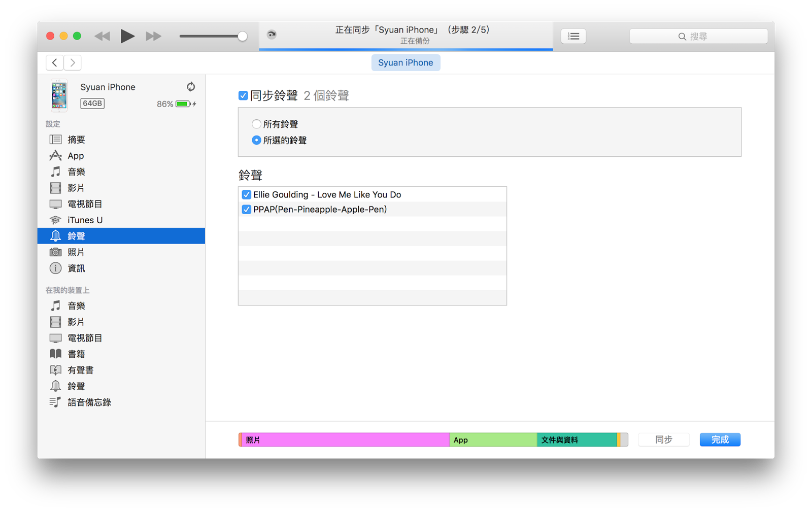Open 鈴聲 under 在我的裝置上

click(121, 386)
